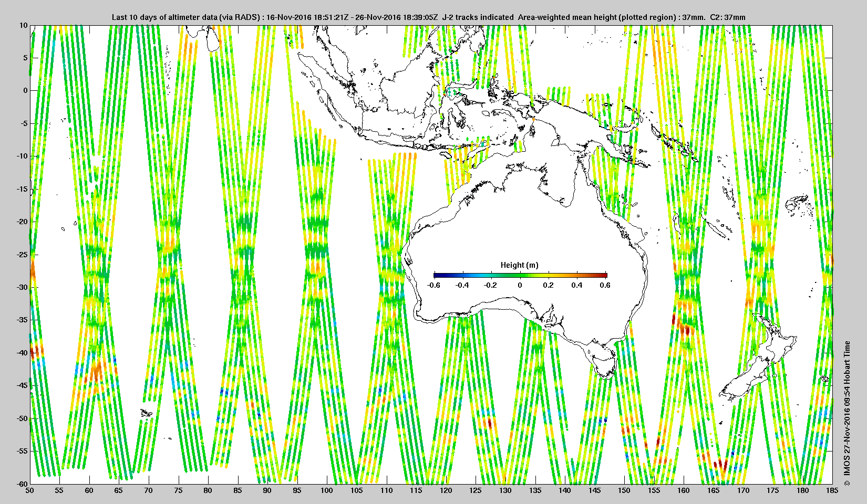This screenshot has height=504, width=867.
Task: Click dark red end of height colorbar
Action: [x=605, y=275]
